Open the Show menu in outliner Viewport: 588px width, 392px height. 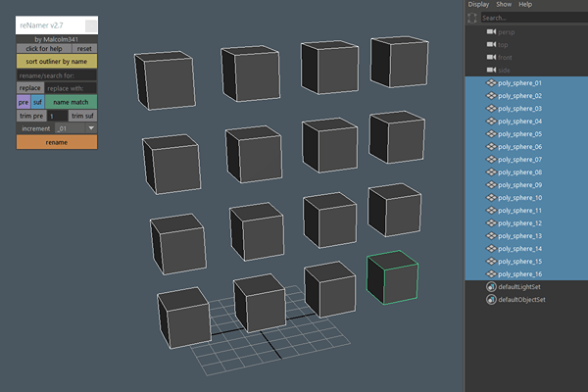tap(504, 5)
